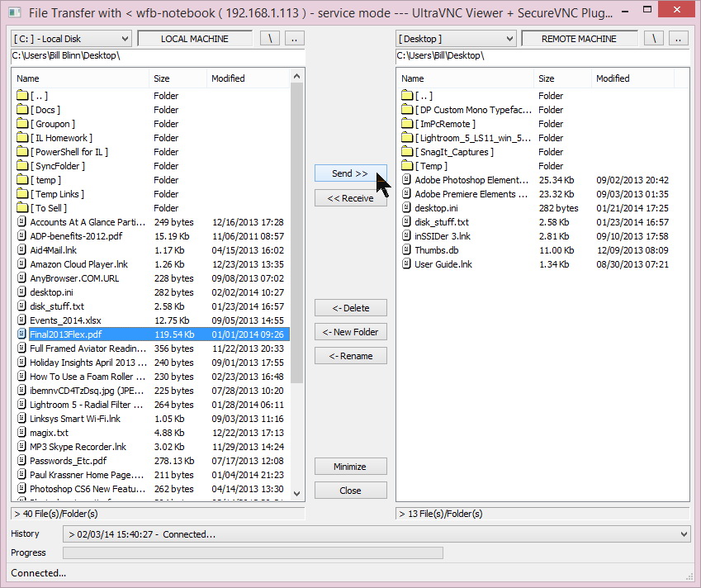The image size is (701, 588).
Task: Click the local list scrollbar down arrow
Action: pyautogui.click(x=297, y=494)
